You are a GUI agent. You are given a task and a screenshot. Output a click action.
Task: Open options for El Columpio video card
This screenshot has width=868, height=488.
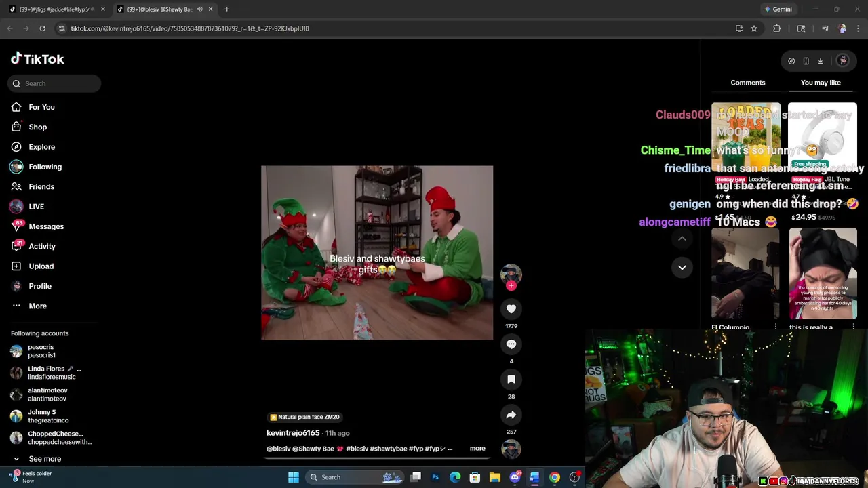[x=776, y=327]
